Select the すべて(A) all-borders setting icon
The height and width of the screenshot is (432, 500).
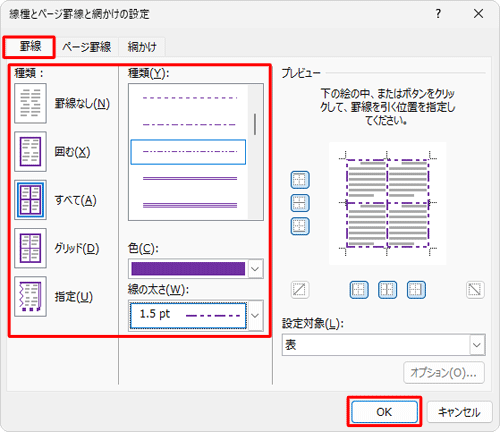point(30,200)
